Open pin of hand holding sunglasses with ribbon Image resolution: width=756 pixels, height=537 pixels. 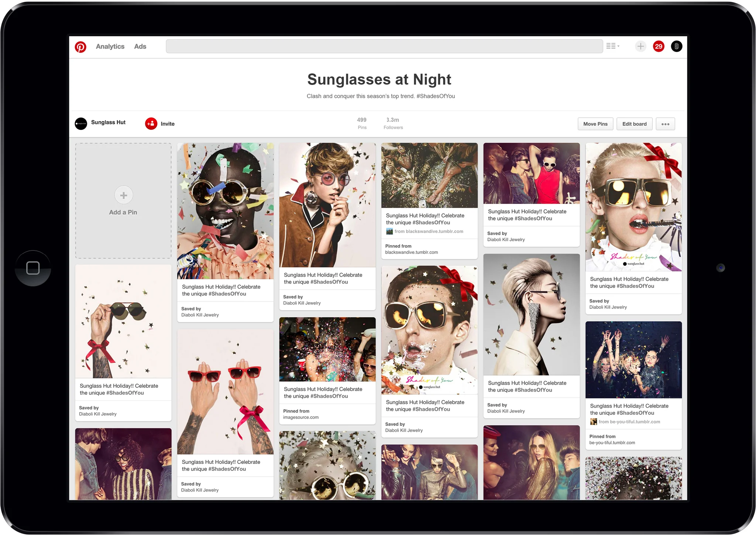[123, 321]
